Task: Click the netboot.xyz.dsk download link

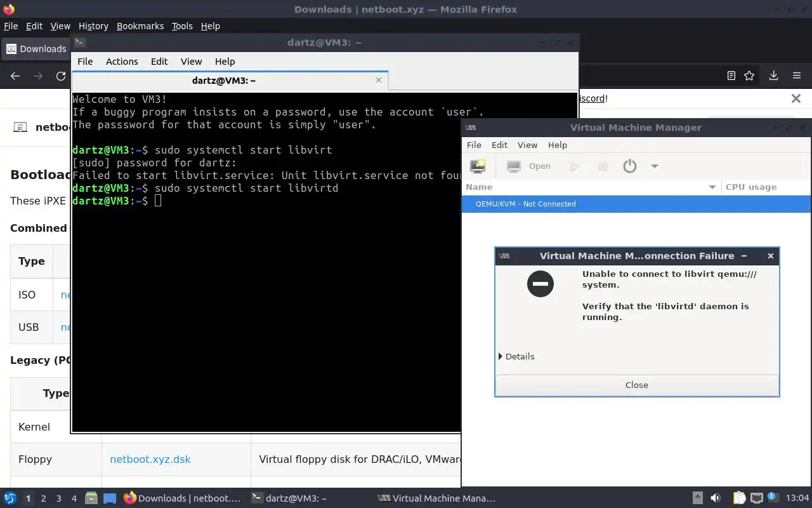Action: tap(150, 459)
